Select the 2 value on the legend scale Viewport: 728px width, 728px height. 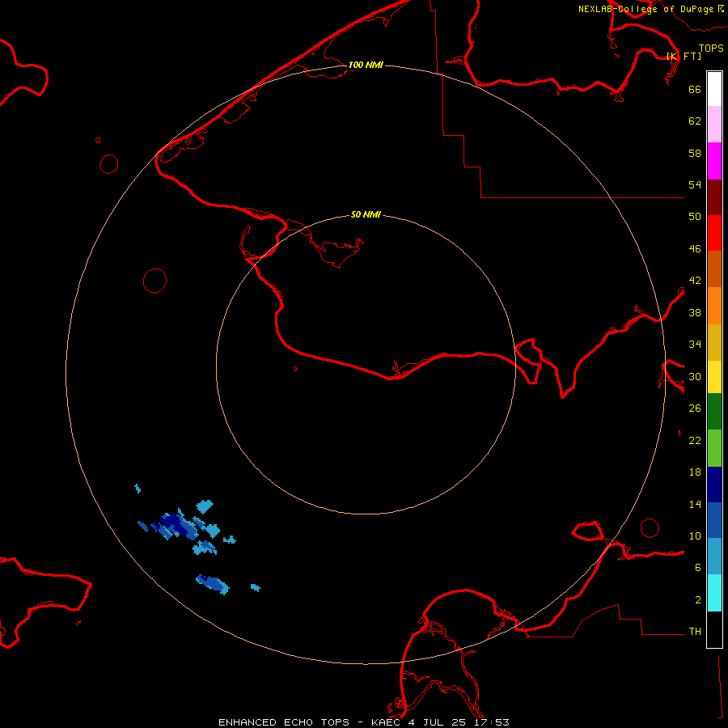point(698,600)
